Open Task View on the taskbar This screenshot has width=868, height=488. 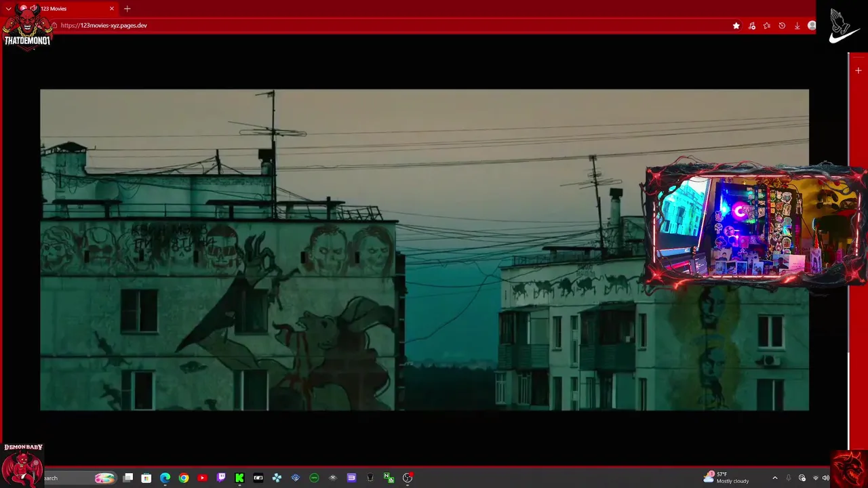tap(127, 478)
